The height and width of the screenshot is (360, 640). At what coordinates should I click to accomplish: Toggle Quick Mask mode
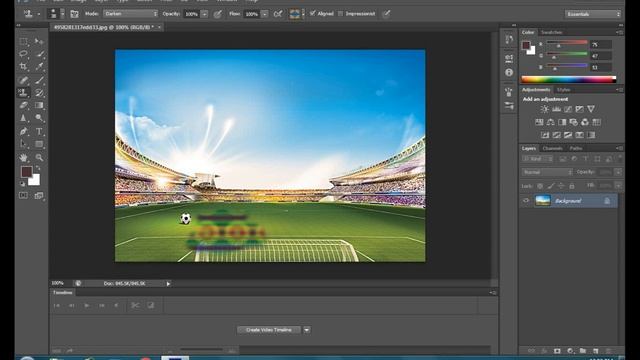tap(24, 196)
